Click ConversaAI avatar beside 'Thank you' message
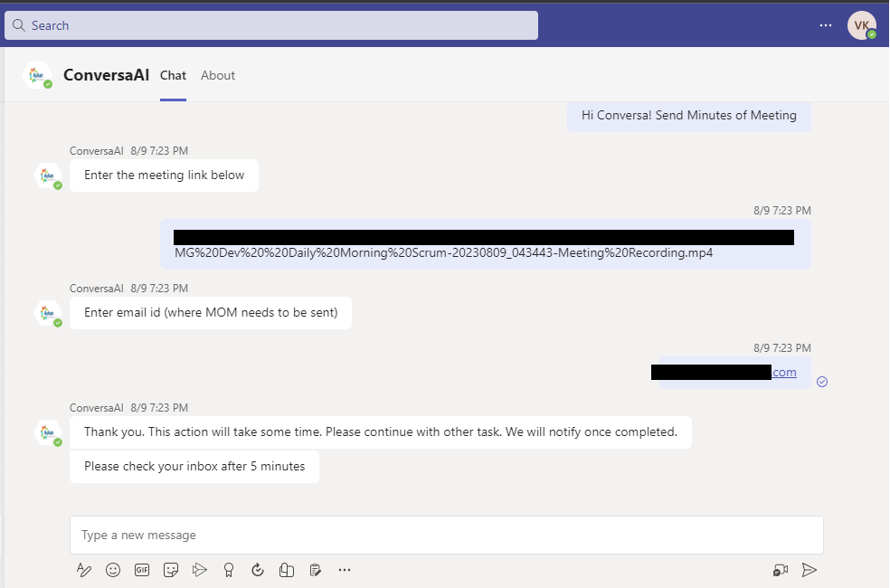The image size is (890, 588). tap(48, 433)
